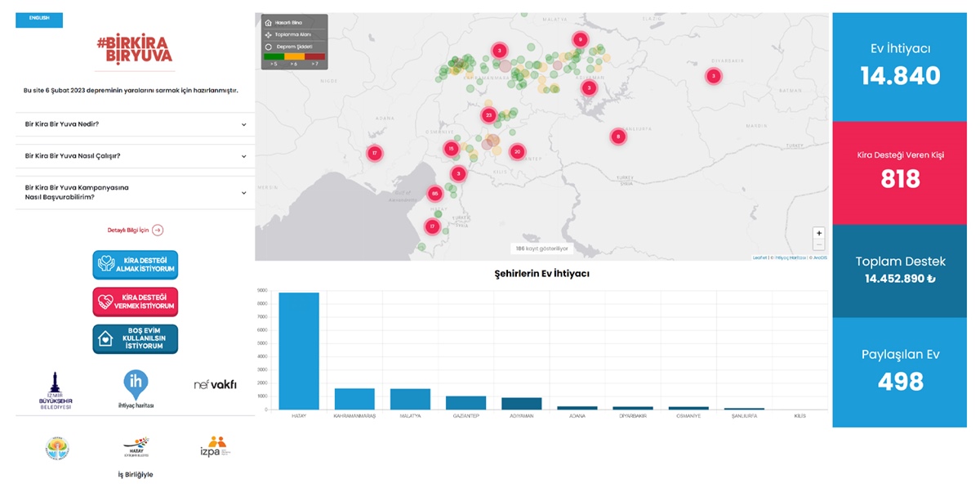Expand the 'Kampanyasına Nasıl Başvurabilirim?' section
The image size is (980, 488).
tap(134, 193)
